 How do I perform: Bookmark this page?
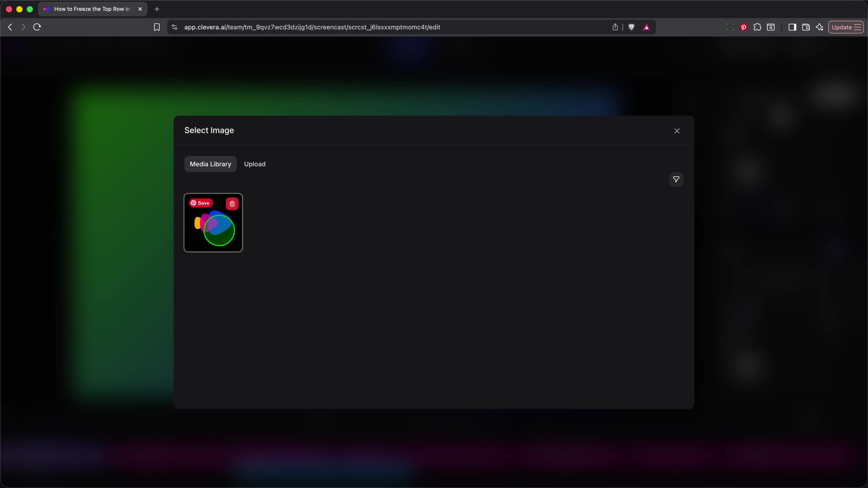tap(157, 27)
